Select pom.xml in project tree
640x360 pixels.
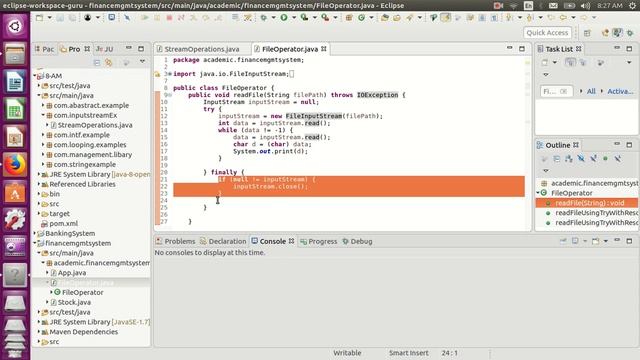[63, 223]
